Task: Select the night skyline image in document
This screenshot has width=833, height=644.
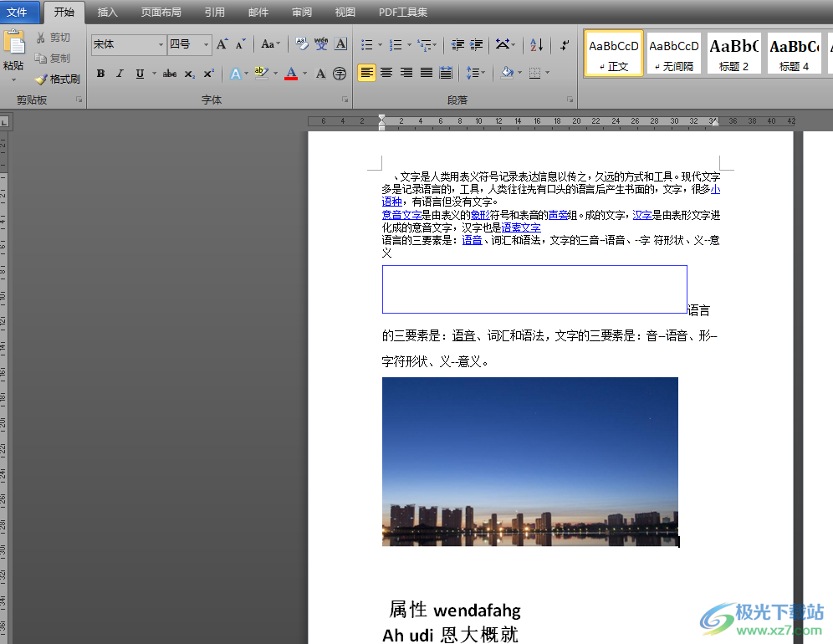Action: coord(529,461)
